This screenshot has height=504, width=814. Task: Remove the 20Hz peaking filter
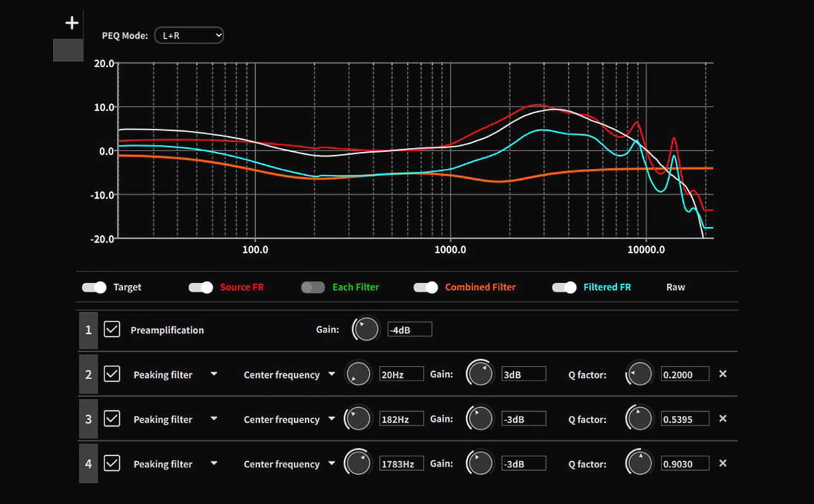click(722, 374)
